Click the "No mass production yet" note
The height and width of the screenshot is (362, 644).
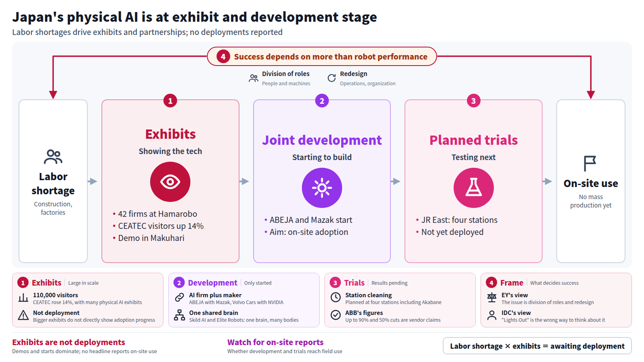pyautogui.click(x=590, y=201)
